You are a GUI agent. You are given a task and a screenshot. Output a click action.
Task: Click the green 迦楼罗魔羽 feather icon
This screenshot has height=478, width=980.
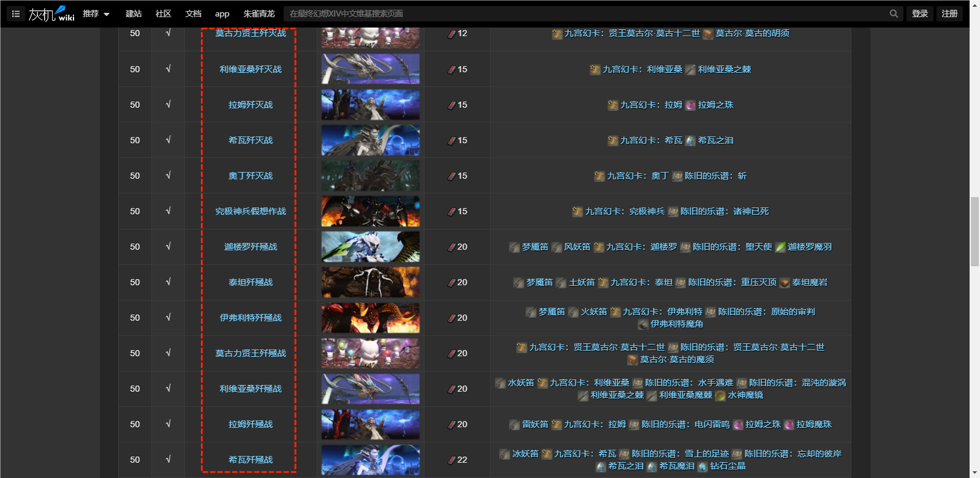tap(780, 247)
